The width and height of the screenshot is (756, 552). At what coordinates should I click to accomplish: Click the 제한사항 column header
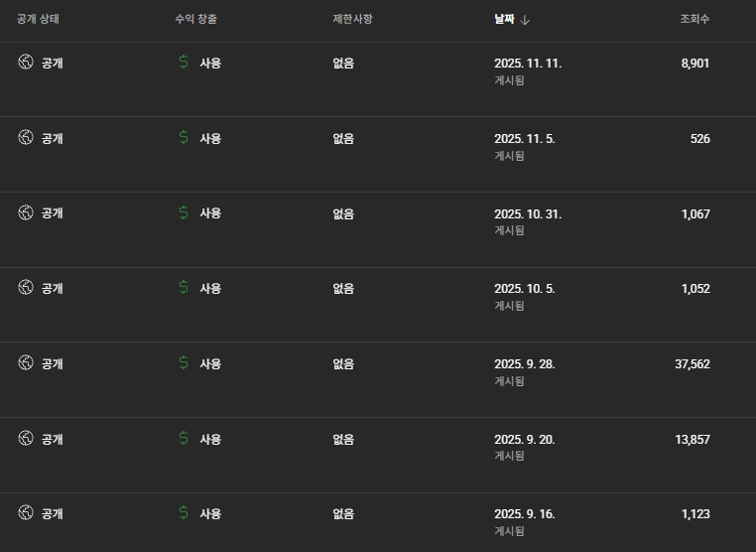(x=352, y=19)
